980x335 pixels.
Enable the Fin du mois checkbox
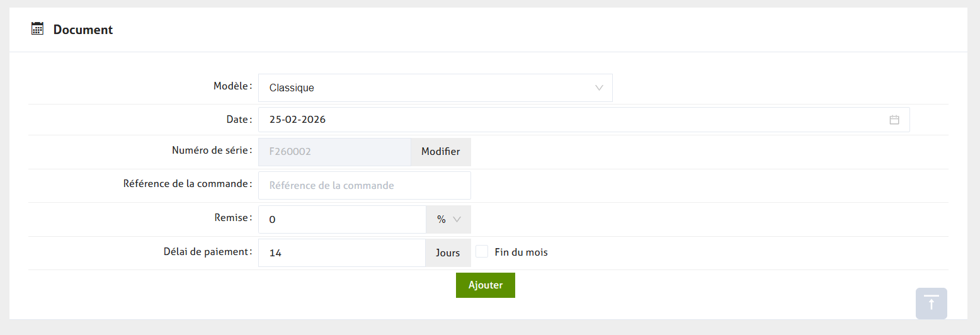point(482,252)
